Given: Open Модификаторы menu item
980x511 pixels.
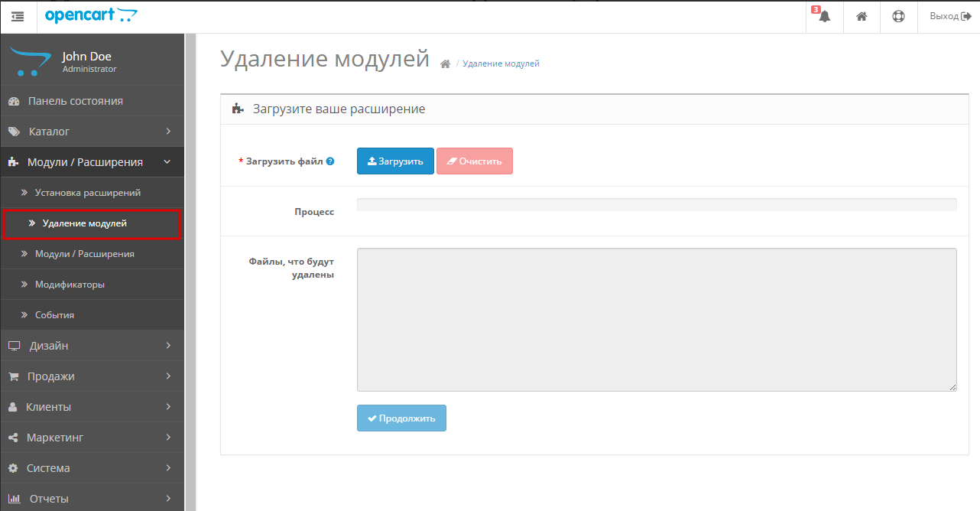Looking at the screenshot, I should (70, 285).
